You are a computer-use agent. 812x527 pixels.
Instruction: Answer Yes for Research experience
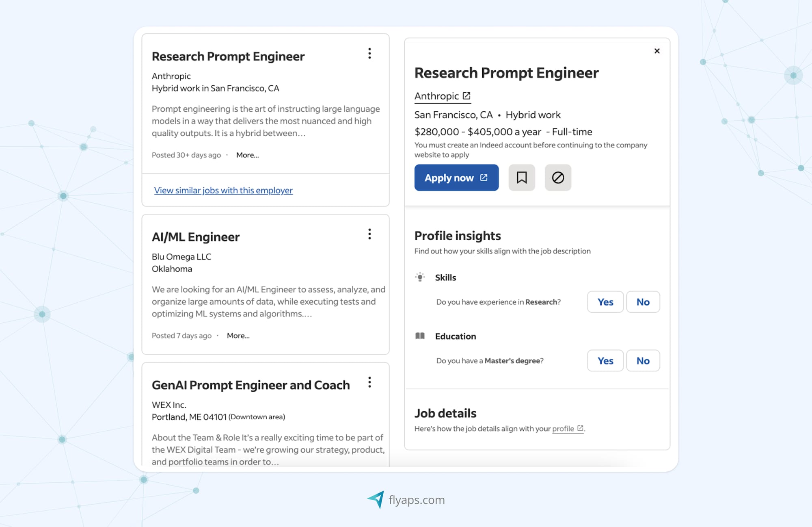(x=605, y=302)
